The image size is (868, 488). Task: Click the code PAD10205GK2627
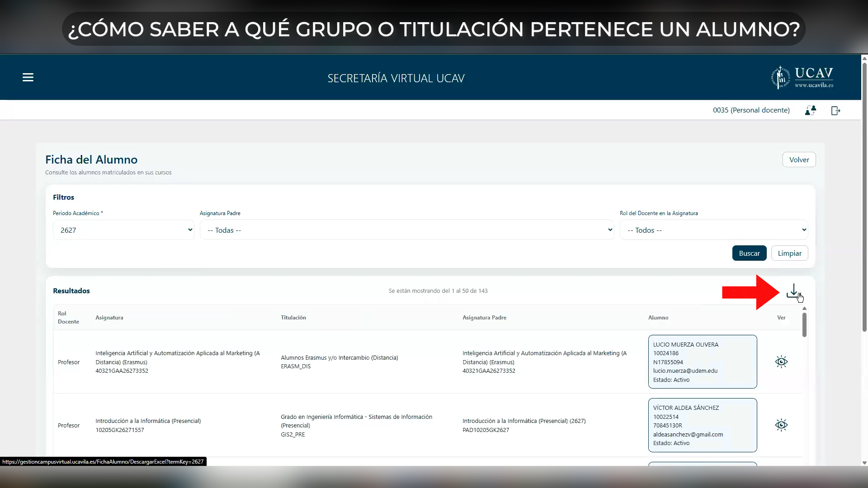486,430
